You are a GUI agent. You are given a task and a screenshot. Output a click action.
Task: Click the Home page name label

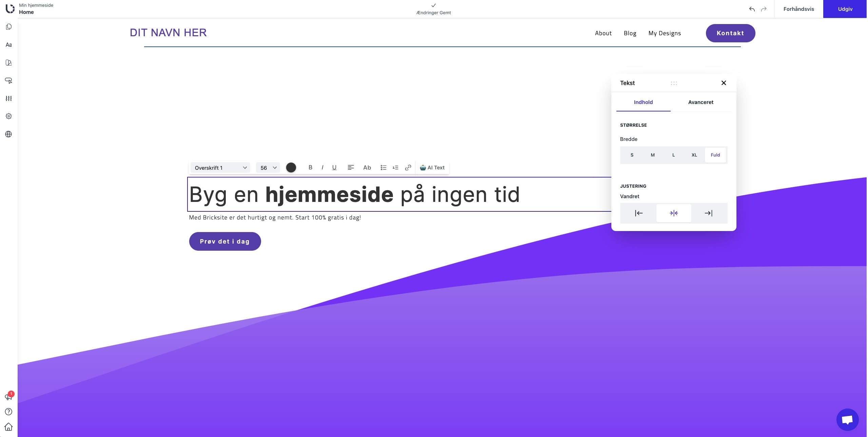click(x=26, y=12)
